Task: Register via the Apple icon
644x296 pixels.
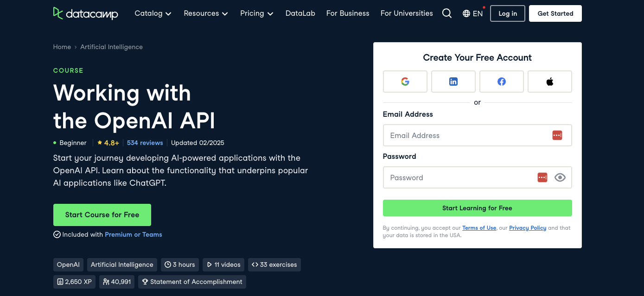Action: pos(549,82)
